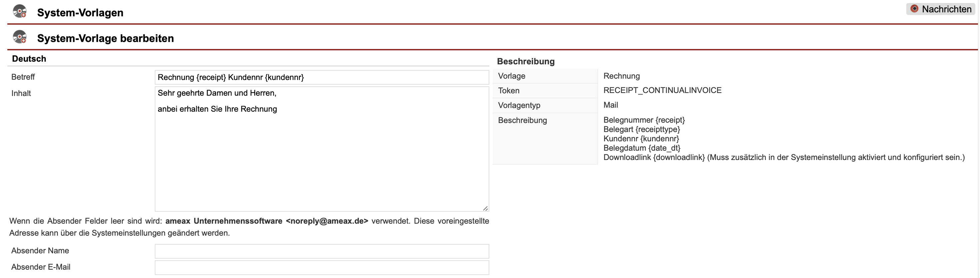The height and width of the screenshot is (278, 980).
Task: Click the Downloadlink placeholder description line
Action: 783,157
